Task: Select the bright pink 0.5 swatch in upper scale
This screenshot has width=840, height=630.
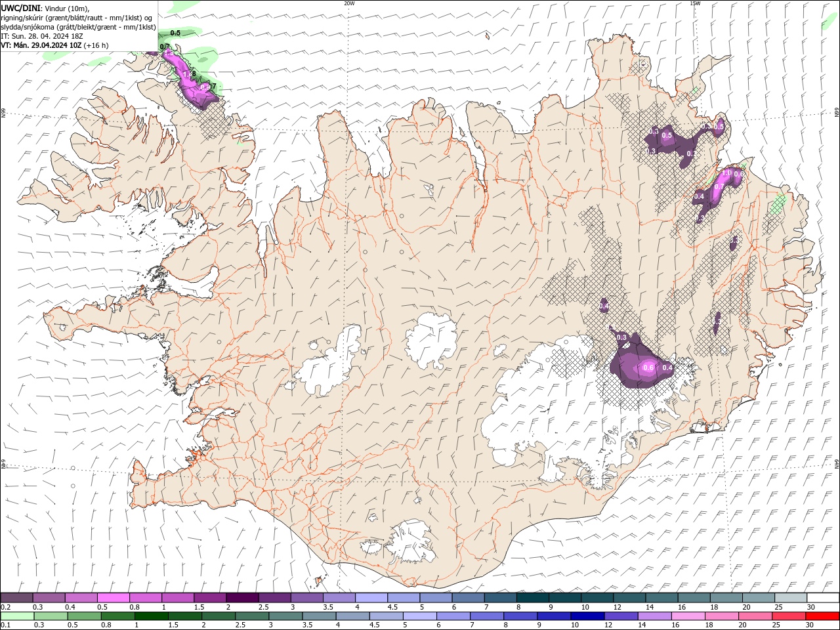Action: [113, 598]
